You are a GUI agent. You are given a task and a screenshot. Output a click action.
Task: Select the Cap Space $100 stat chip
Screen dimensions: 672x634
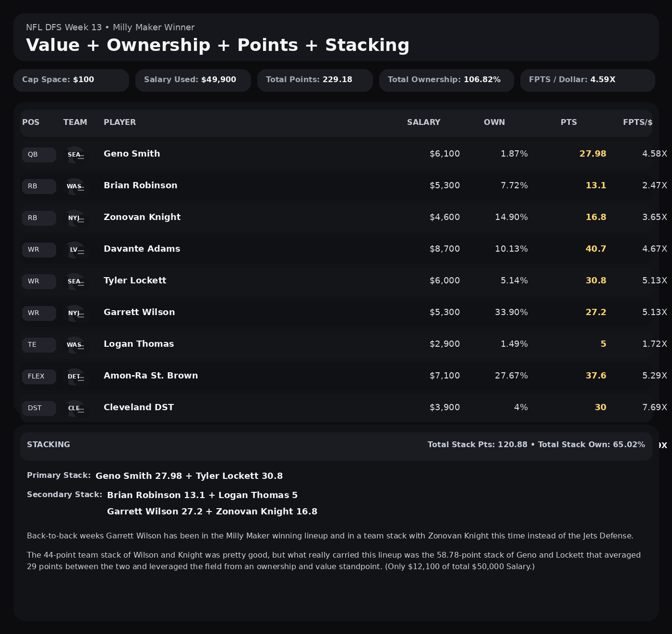point(71,80)
